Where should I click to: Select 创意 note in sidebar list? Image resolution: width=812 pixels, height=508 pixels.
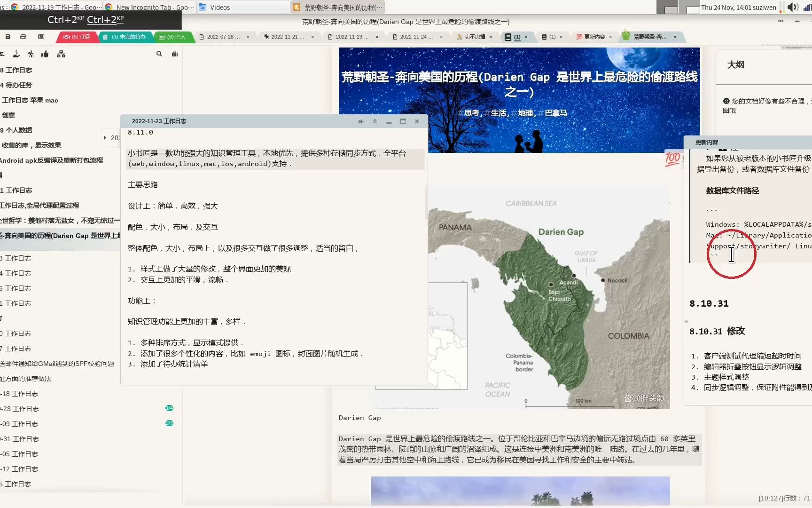pos(8,115)
